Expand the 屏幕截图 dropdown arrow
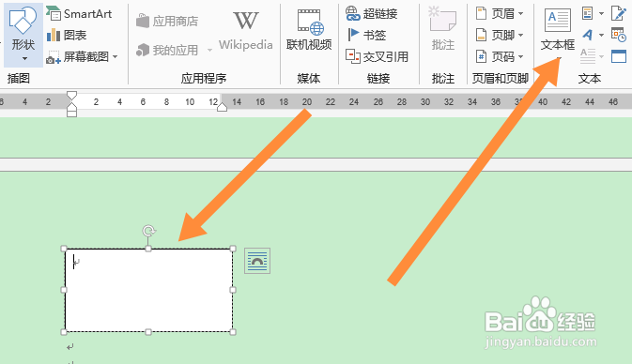 pyautogui.click(x=116, y=57)
